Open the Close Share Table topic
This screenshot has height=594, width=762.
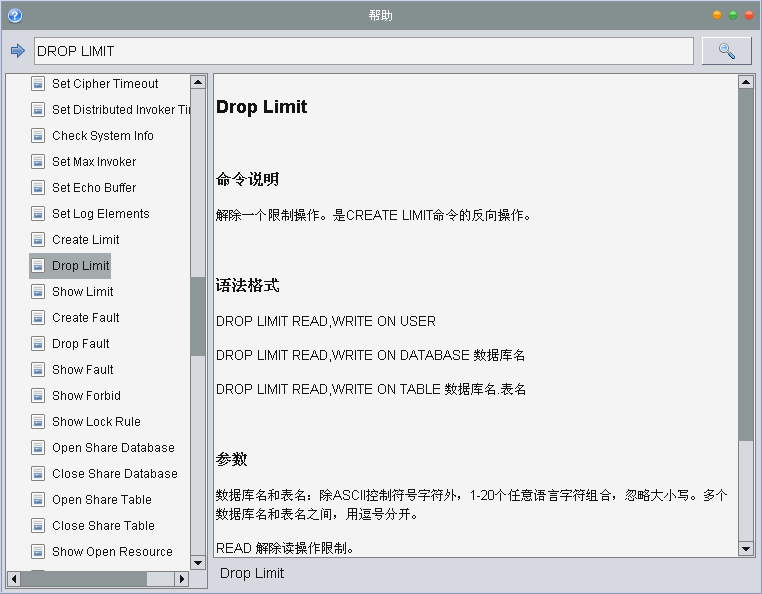pyautogui.click(x=104, y=525)
